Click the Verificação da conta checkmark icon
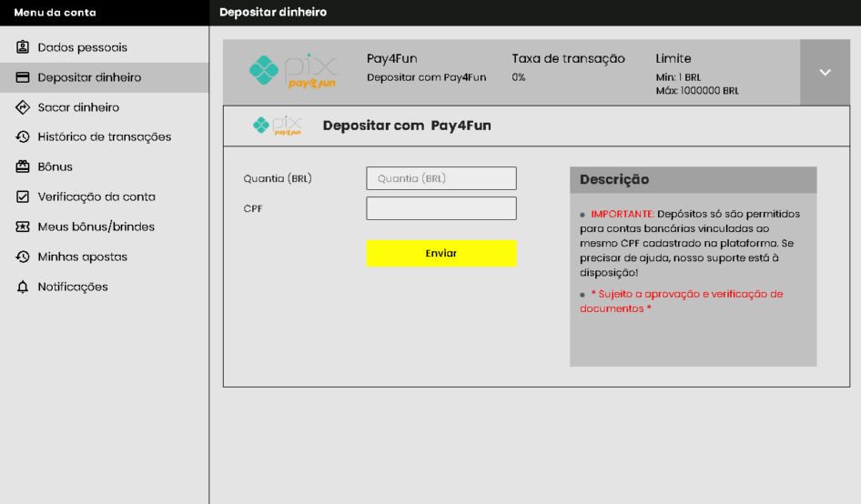 tap(23, 197)
